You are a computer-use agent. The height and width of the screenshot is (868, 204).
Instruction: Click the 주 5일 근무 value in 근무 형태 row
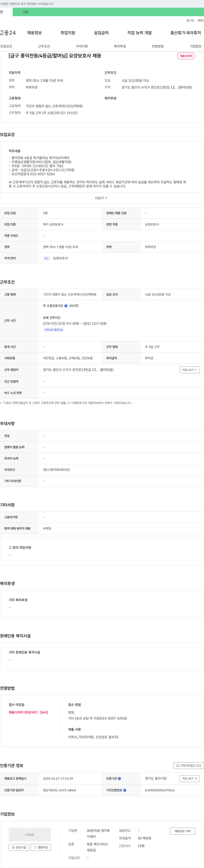(x=152, y=347)
